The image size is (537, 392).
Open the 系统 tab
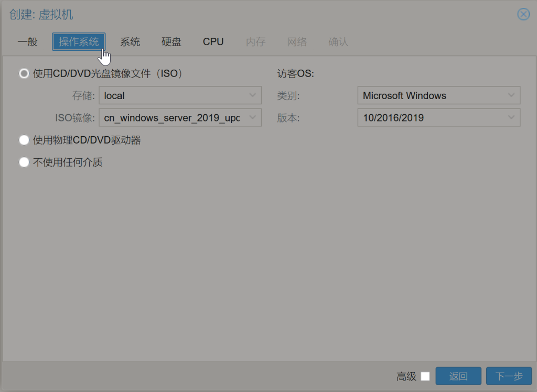[x=130, y=42]
